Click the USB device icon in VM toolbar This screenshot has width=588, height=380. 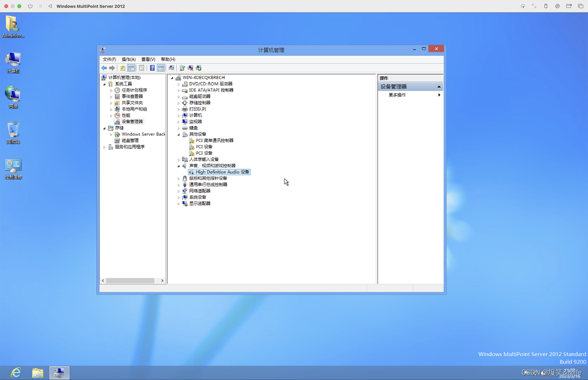[x=546, y=6]
